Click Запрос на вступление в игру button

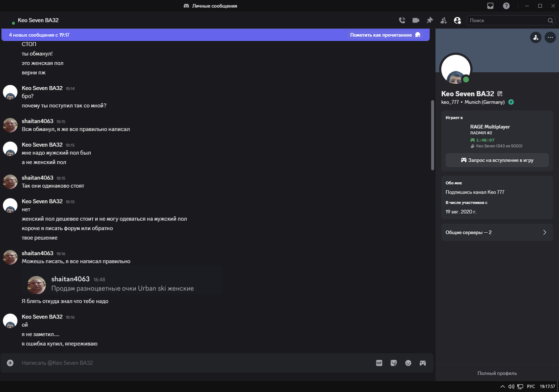tap(497, 160)
